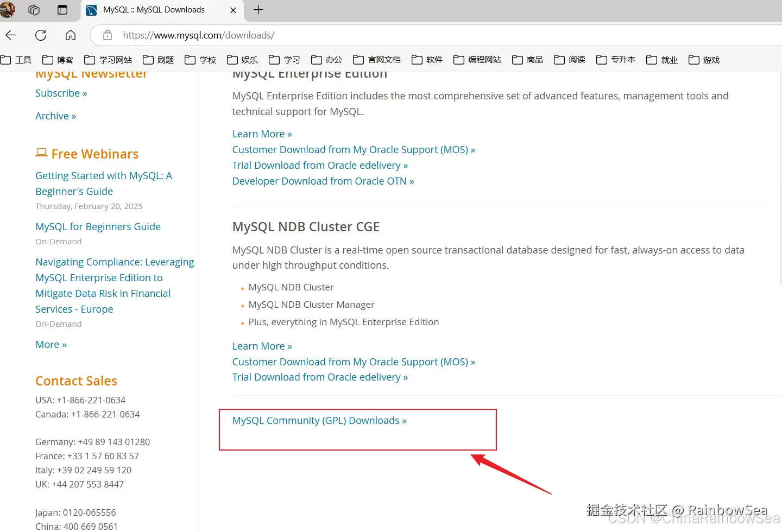Select the MySQL Downloads browser tab
Screen dimensions: 782x532
coord(161,10)
